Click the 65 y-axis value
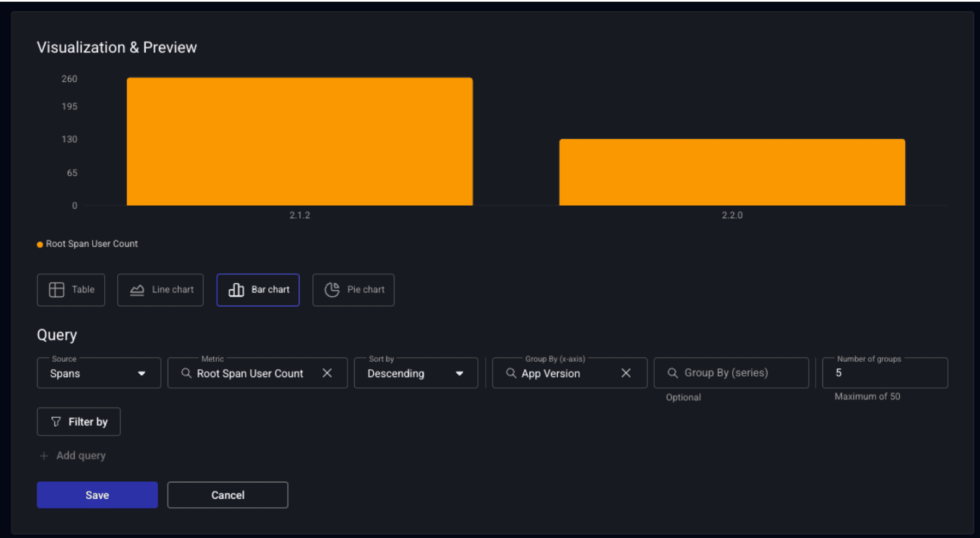This screenshot has width=980, height=538. 72,173
